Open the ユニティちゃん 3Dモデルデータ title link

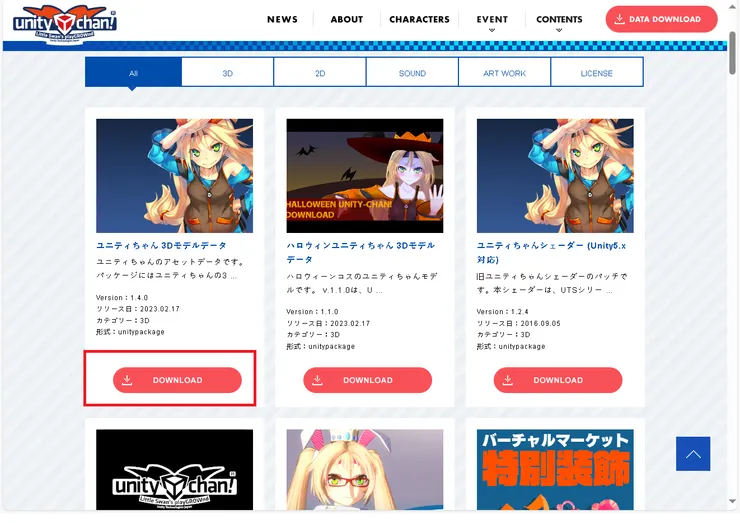161,245
